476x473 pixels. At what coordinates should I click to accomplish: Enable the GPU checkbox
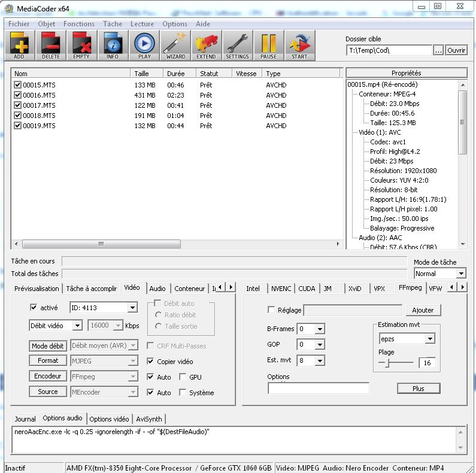click(x=183, y=377)
